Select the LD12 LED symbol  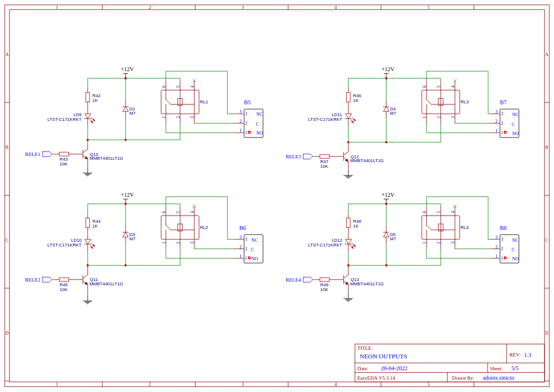(x=349, y=243)
